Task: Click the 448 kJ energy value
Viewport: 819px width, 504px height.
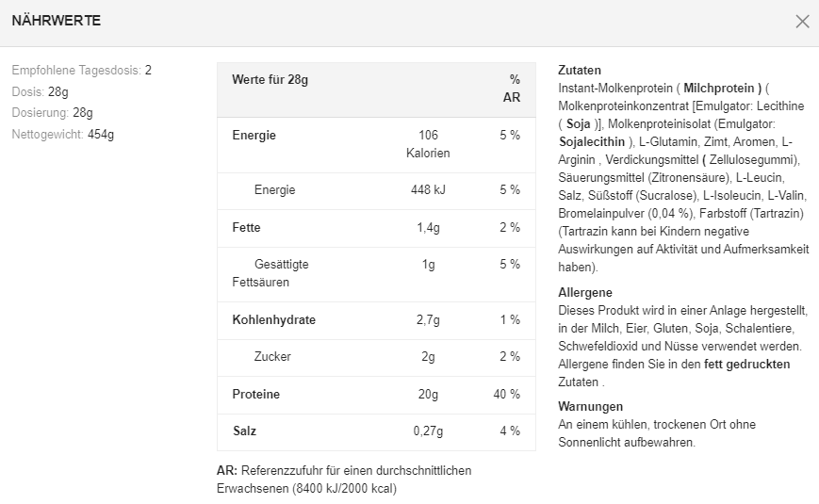Action: click(428, 190)
